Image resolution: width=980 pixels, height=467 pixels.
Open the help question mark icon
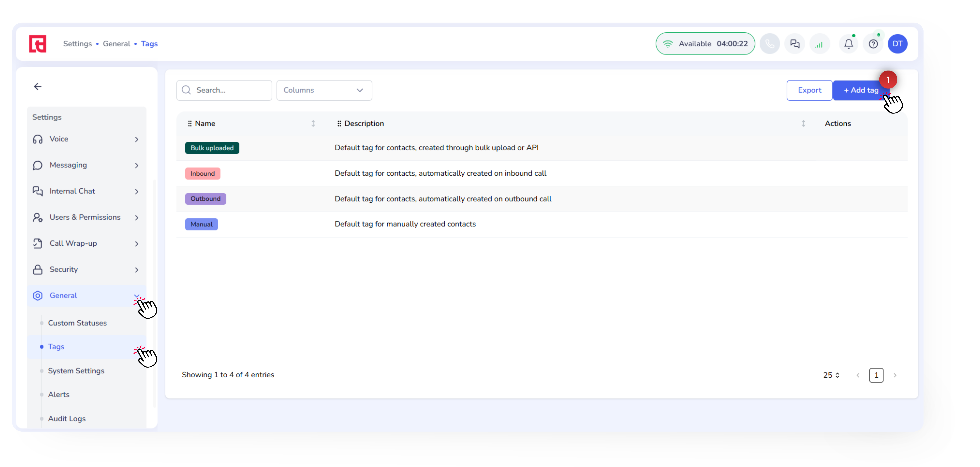pos(873,44)
